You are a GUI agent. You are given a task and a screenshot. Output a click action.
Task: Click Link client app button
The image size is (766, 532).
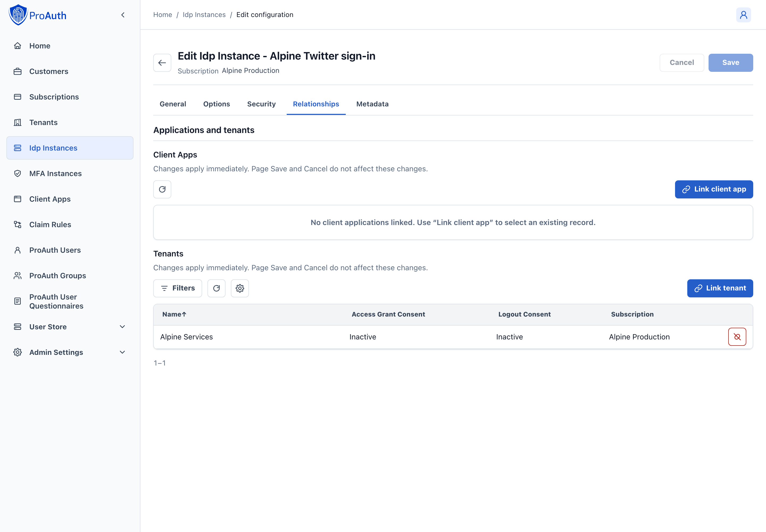[x=714, y=189]
